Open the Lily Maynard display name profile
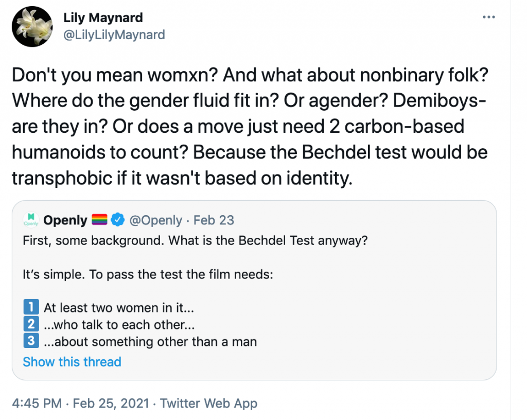The image size is (527, 420). click(x=103, y=17)
